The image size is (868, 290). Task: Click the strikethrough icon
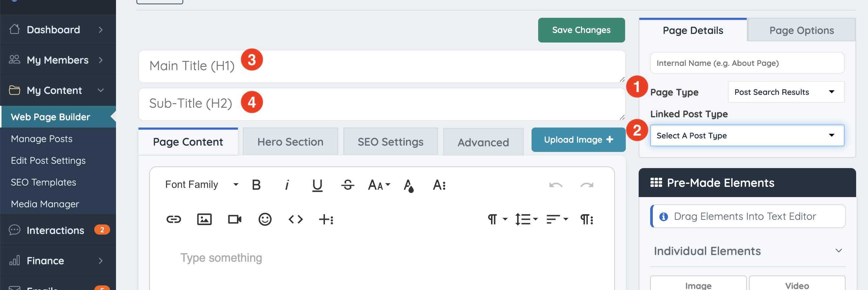point(347,185)
